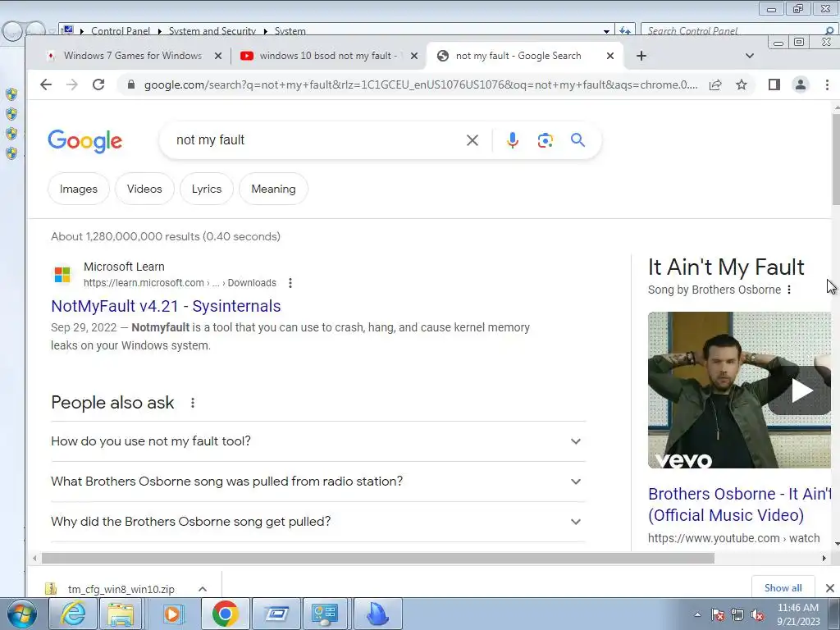Show hidden tray icons
This screenshot has width=840, height=630.
click(x=697, y=615)
